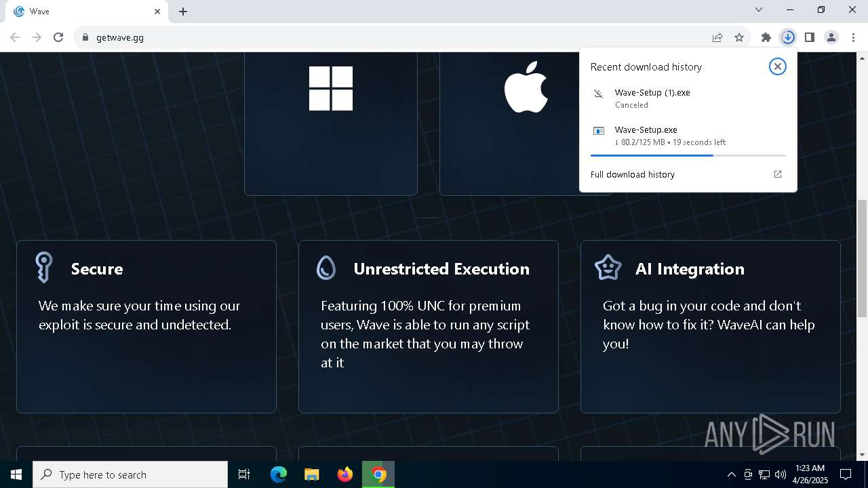Click the Chrome taskbar icon
This screenshot has height=488, width=868.
(378, 474)
